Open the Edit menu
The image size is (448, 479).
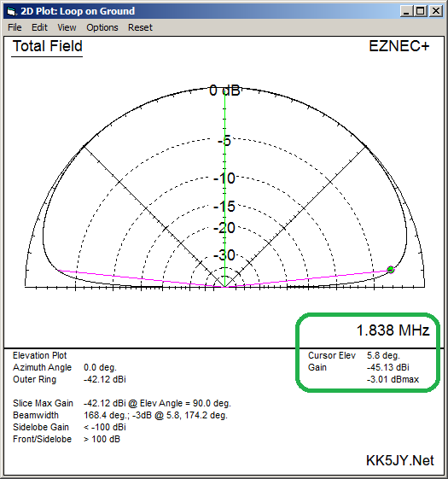[x=39, y=27]
